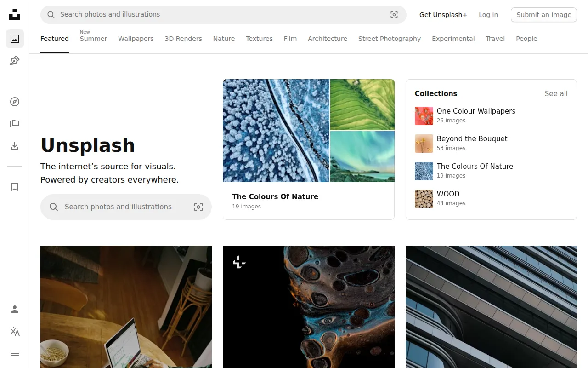Viewport: 588px width, 368px height.
Task: Open the abstract fluid art photo
Action: (x=309, y=307)
